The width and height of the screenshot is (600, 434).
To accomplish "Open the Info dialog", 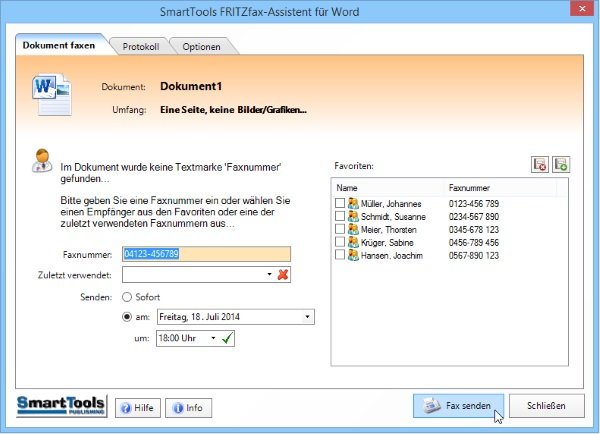I will [x=188, y=408].
